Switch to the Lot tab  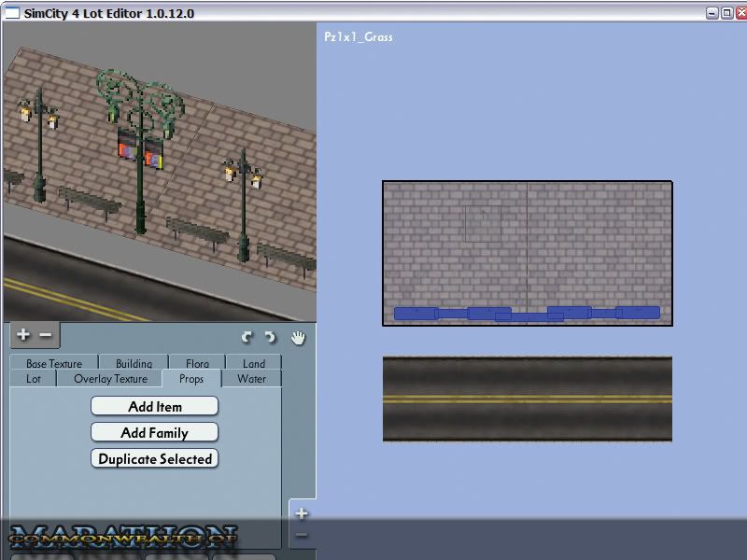[34, 379]
